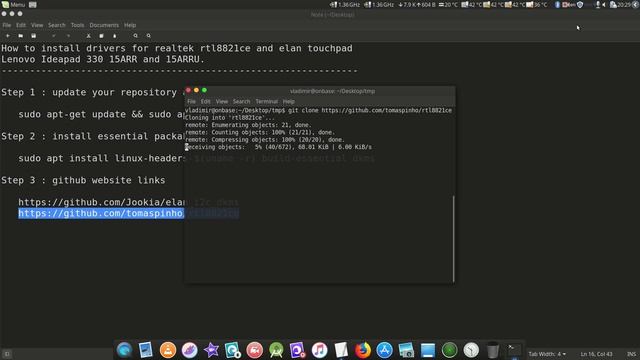Open the Linux Mint Menu button
Image resolution: width=640 pixels, height=360 pixels.
pos(13,4)
